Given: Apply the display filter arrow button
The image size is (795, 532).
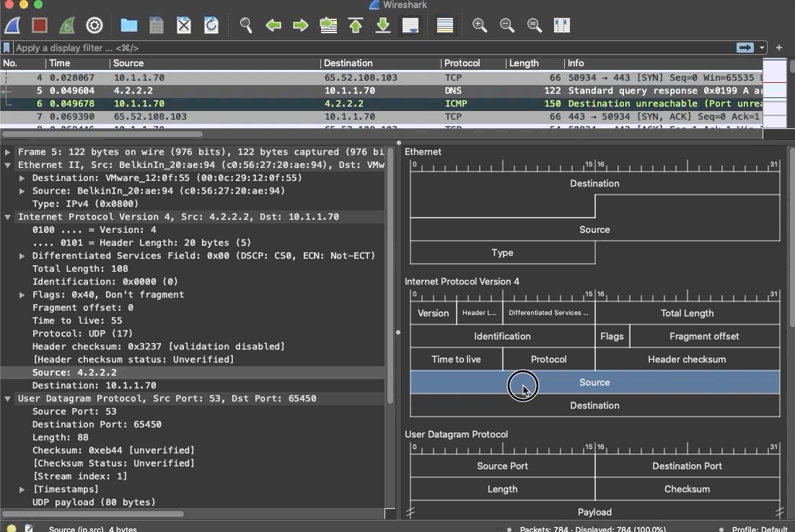Looking at the screenshot, I should point(745,48).
